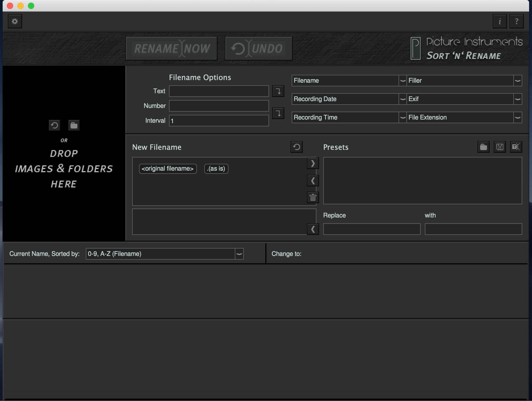Click the 'with' input field
532x401 pixels.
tap(473, 229)
